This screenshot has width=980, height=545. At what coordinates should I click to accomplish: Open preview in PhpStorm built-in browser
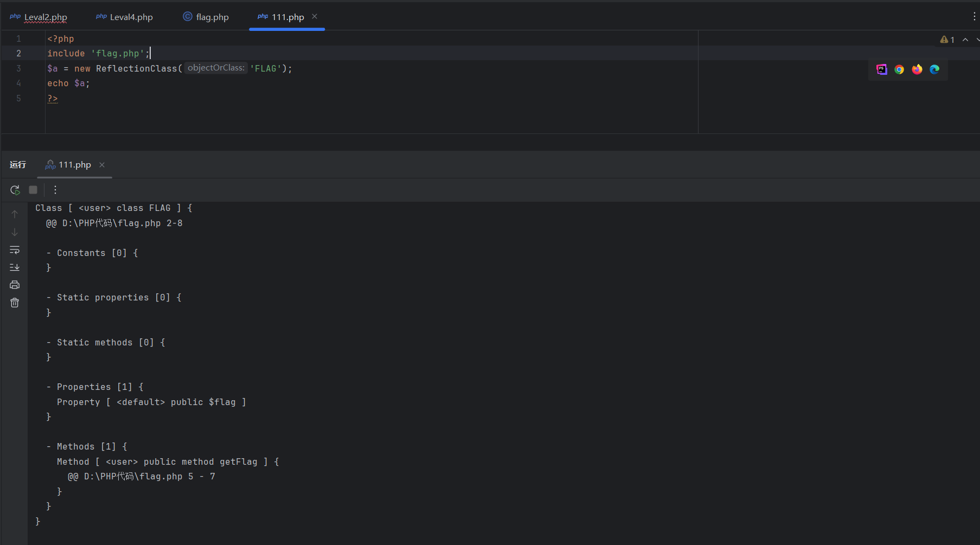pyautogui.click(x=882, y=69)
